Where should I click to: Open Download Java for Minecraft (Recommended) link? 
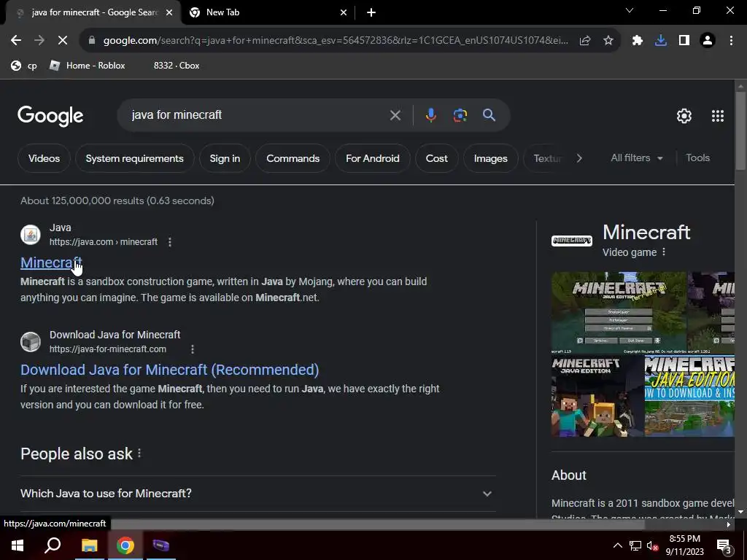169,370
